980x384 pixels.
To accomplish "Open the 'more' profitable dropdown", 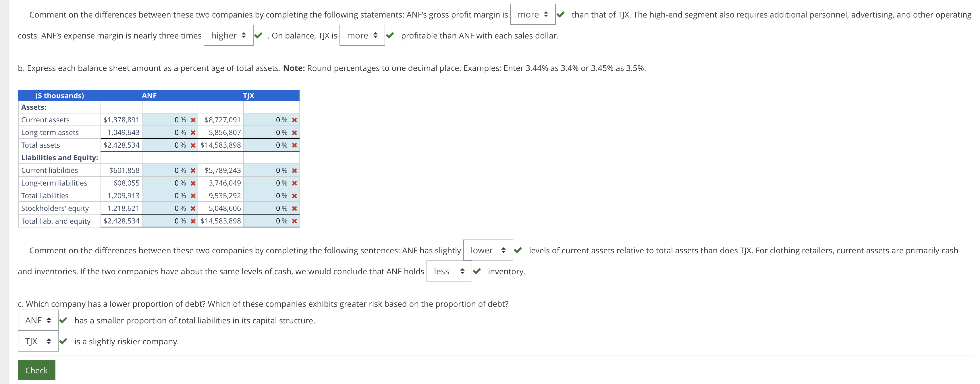I will (x=362, y=35).
